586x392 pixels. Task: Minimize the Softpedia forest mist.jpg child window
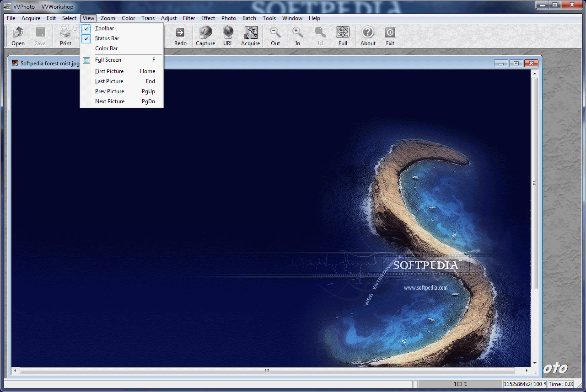point(501,64)
